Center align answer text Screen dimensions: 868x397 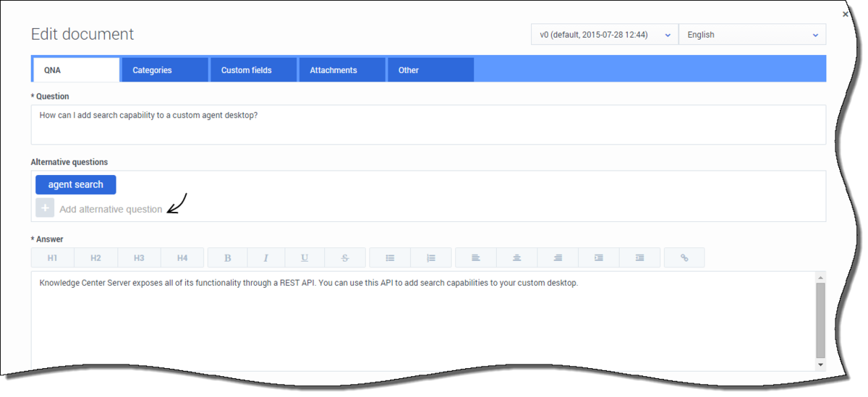tap(517, 258)
